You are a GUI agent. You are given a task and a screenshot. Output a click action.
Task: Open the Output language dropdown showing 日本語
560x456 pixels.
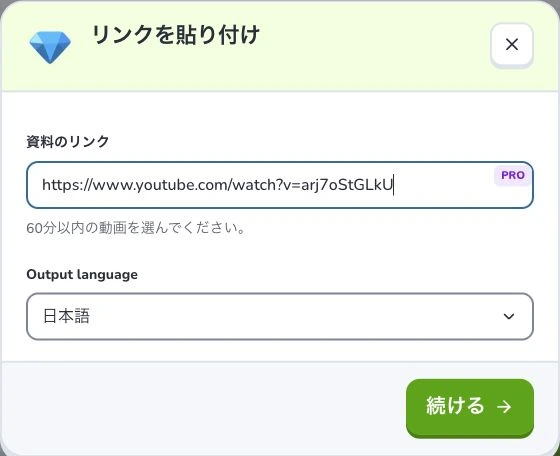pyautogui.click(x=280, y=316)
